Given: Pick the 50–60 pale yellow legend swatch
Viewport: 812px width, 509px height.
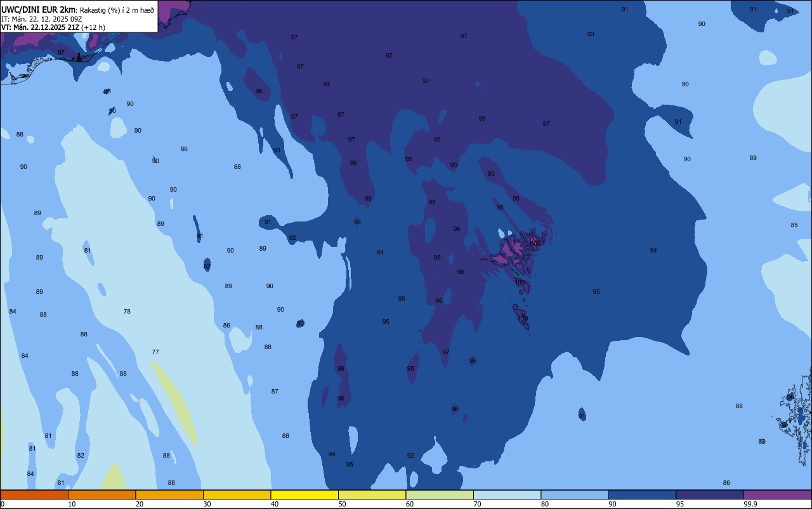Looking at the screenshot, I should [x=372, y=494].
